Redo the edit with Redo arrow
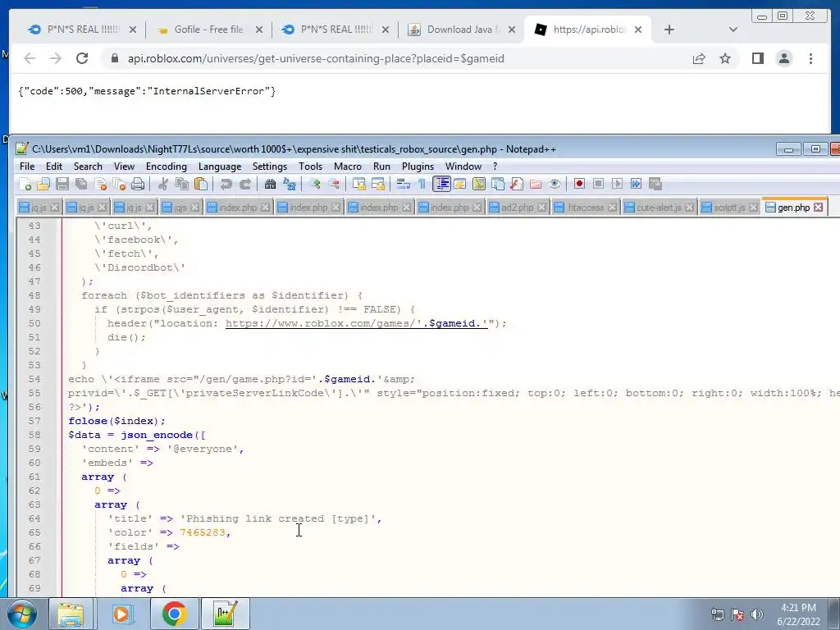Viewport: 840px width, 630px height. click(244, 185)
